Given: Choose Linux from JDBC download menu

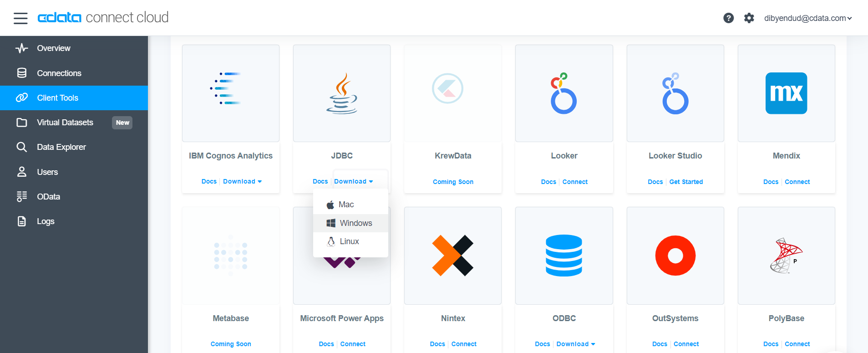Looking at the screenshot, I should click(350, 241).
